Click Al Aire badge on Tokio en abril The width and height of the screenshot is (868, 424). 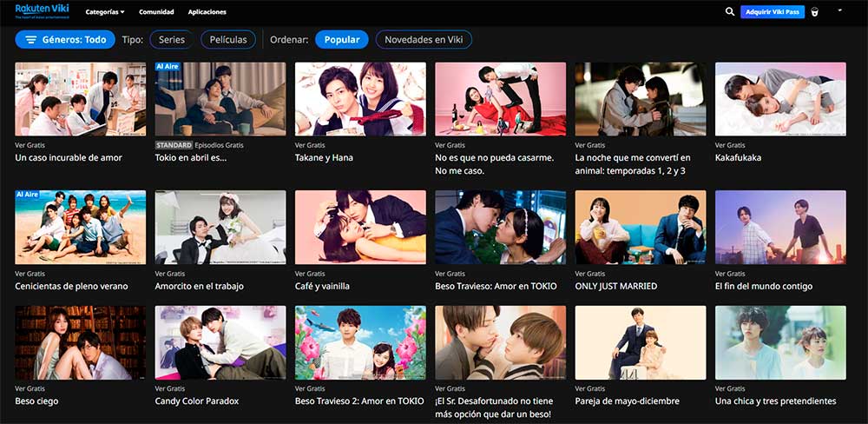[167, 66]
